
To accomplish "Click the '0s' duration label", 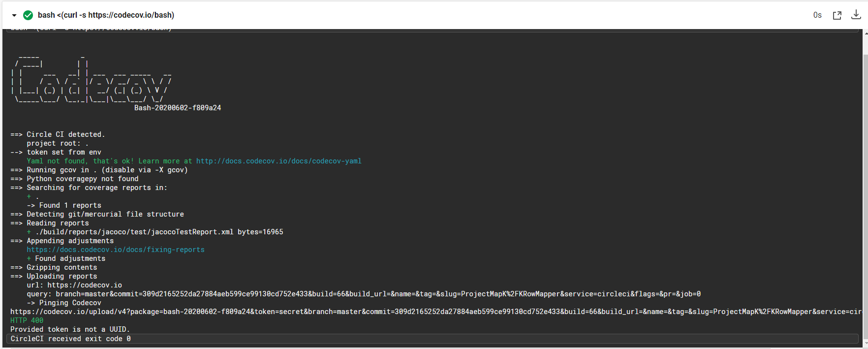I will [817, 15].
